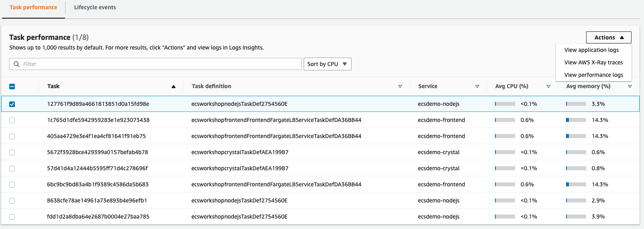Click task ID fdd1d2a8dba64e2687b0004e27baa785

coord(98,217)
